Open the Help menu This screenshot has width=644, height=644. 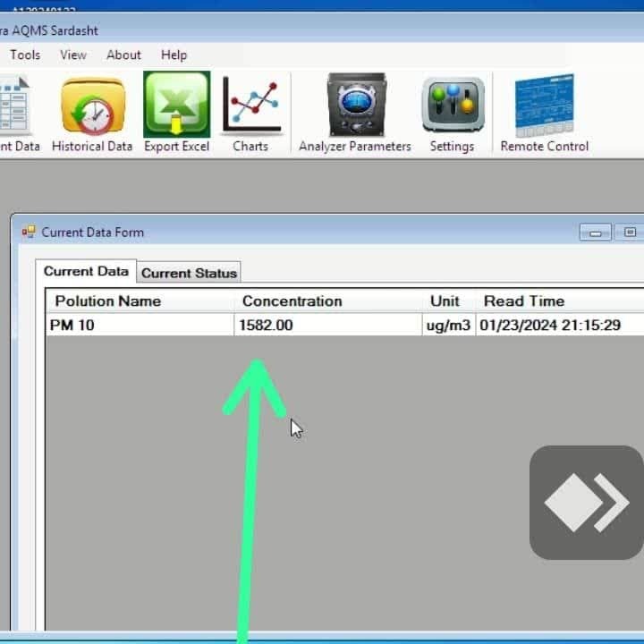[x=174, y=55]
